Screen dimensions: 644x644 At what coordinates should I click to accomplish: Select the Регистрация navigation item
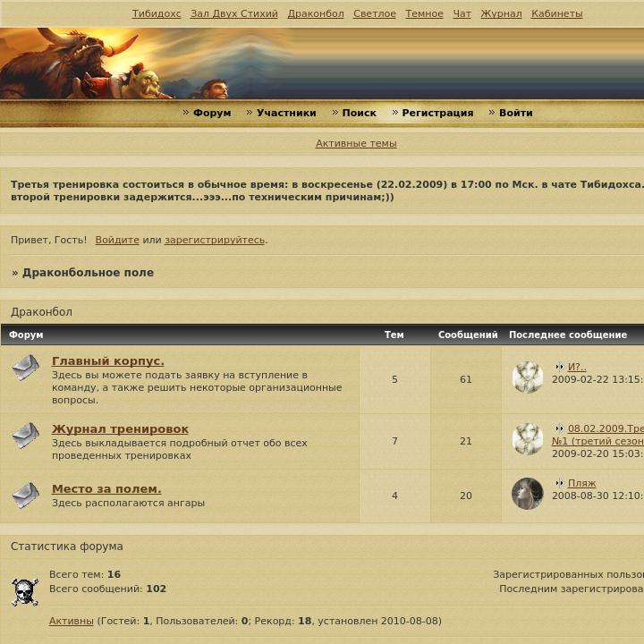click(437, 113)
